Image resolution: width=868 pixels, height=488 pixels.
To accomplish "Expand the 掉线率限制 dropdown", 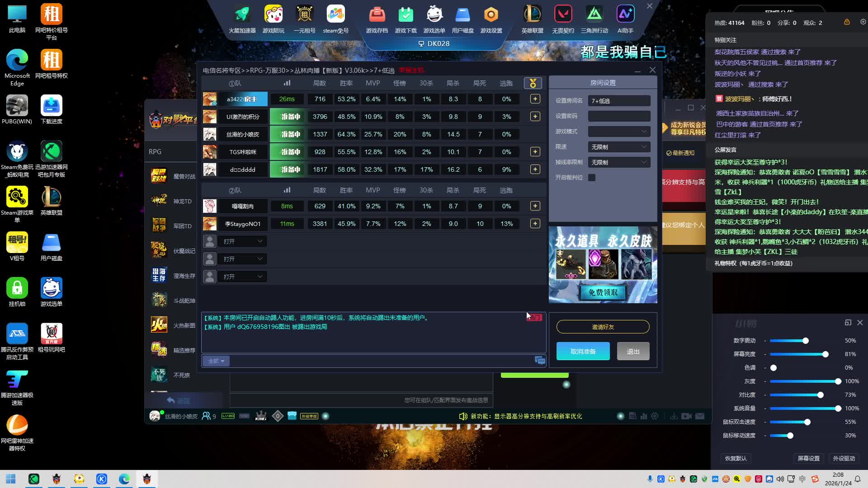I will (619, 162).
